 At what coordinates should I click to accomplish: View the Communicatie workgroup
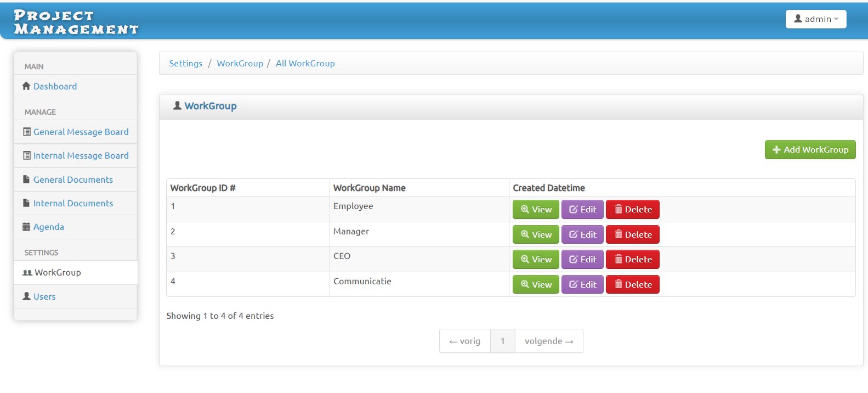(x=536, y=285)
